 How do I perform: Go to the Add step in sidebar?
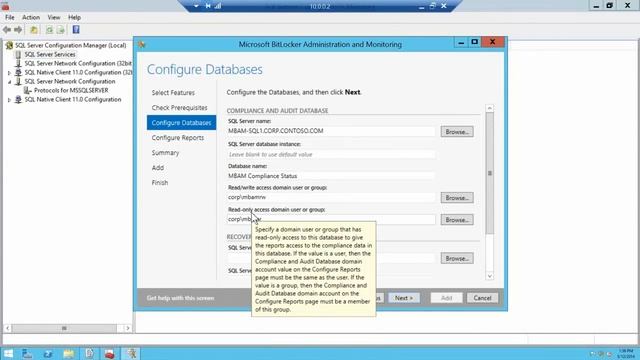[158, 168]
